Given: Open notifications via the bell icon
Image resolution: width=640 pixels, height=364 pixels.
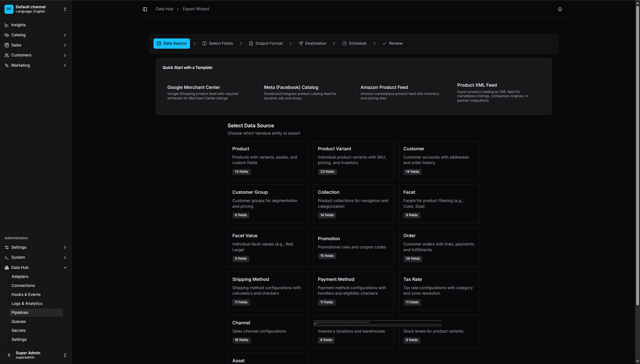Looking at the screenshot, I should pyautogui.click(x=560, y=9).
